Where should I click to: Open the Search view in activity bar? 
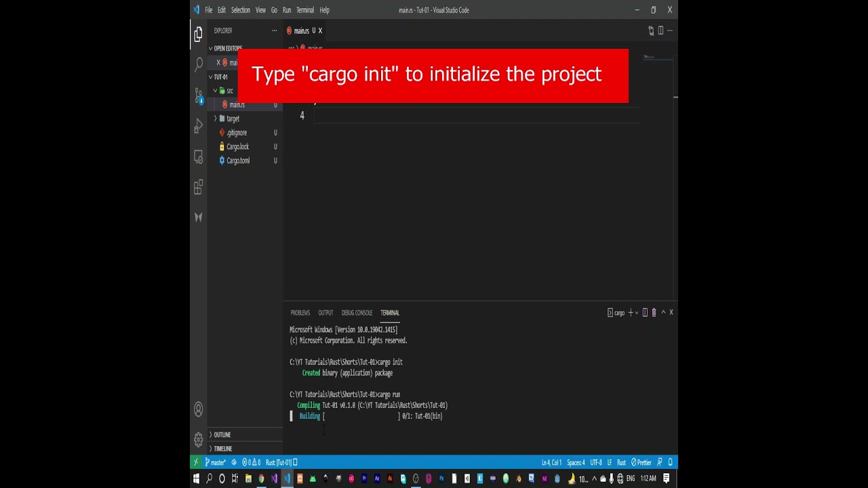(x=199, y=64)
